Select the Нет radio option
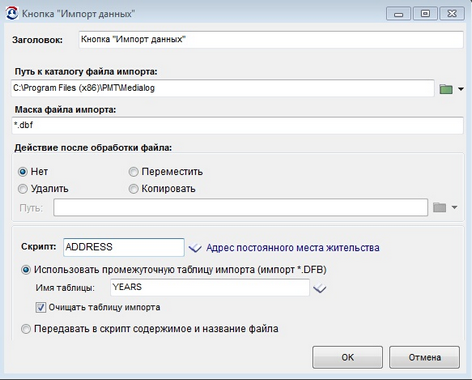The height and width of the screenshot is (380, 472). click(x=23, y=172)
